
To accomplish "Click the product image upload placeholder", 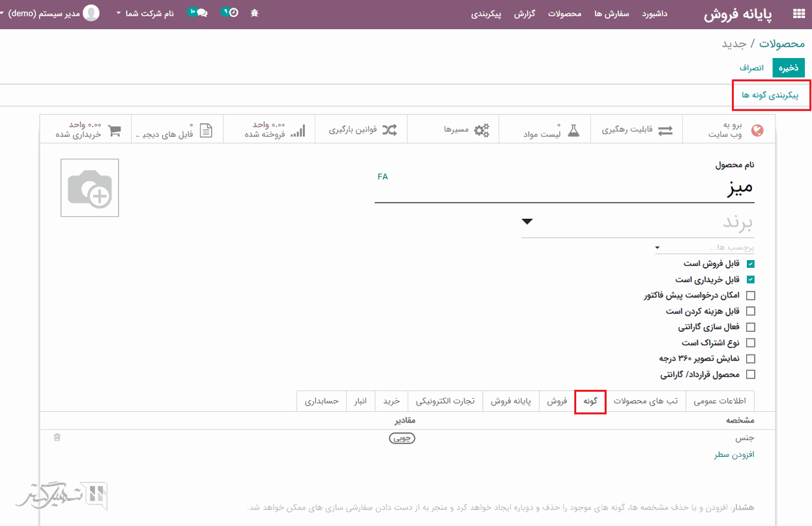I will click(x=90, y=188).
